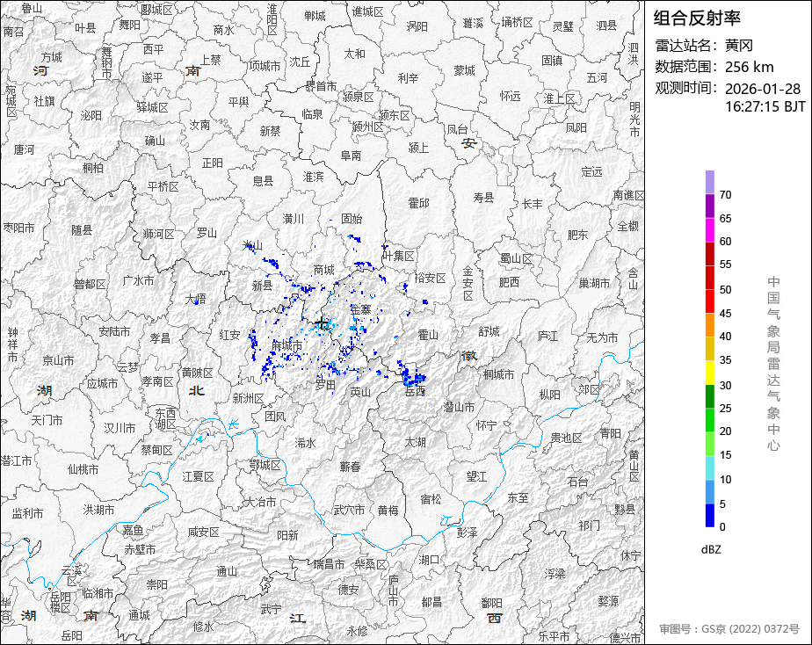Click the '浠水' label
This screenshot has width=812, height=645.
[305, 443]
